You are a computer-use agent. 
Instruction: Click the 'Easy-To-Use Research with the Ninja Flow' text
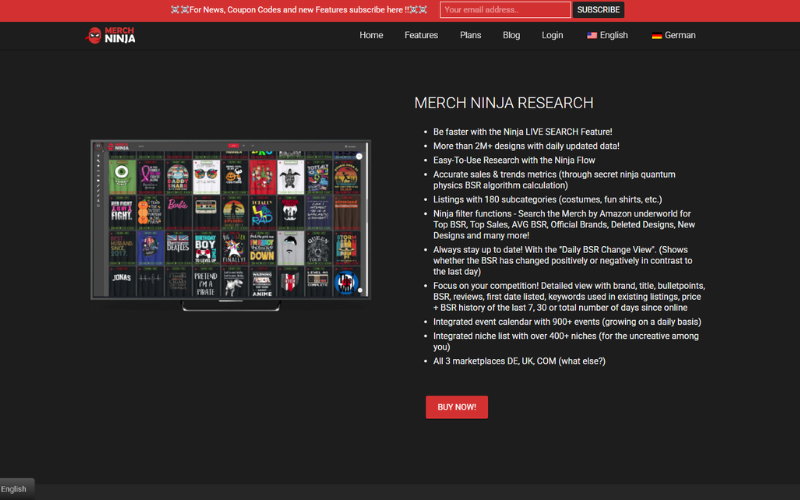pyautogui.click(x=514, y=160)
